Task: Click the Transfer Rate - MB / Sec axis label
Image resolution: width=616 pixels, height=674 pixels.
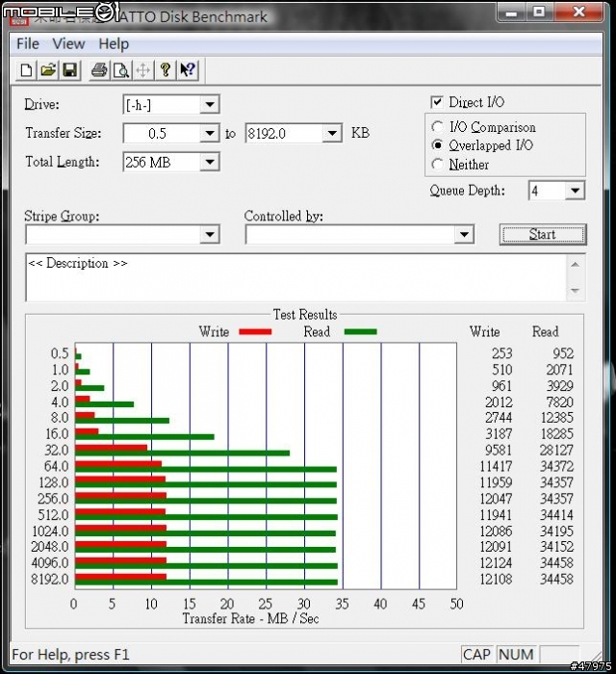Action: 250,619
